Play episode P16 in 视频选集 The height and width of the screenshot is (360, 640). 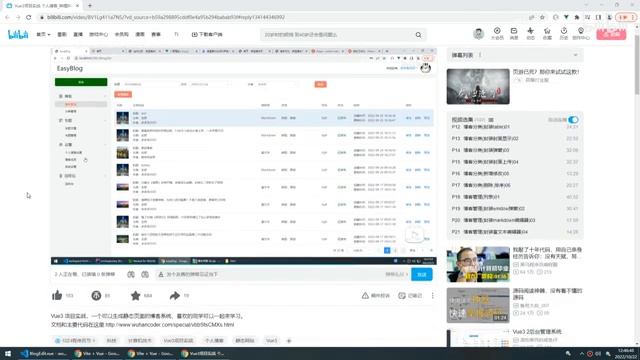(x=515, y=173)
